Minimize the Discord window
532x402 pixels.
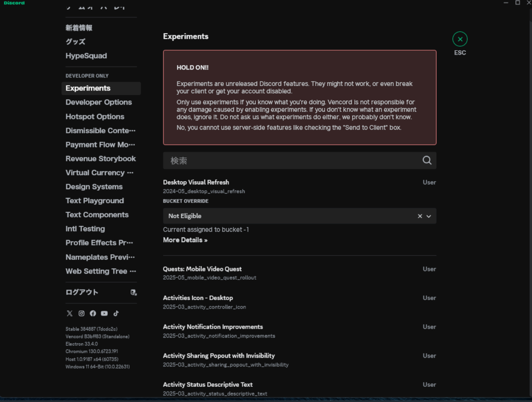click(x=506, y=3)
